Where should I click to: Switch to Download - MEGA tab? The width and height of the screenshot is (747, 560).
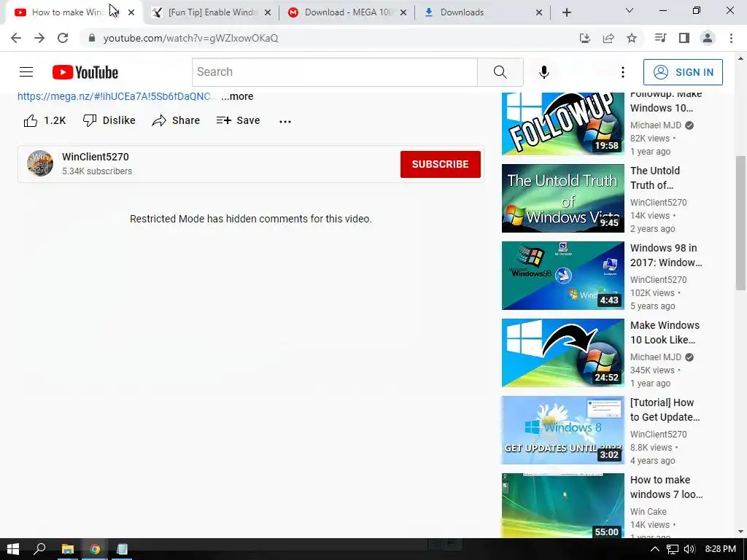[x=348, y=12]
